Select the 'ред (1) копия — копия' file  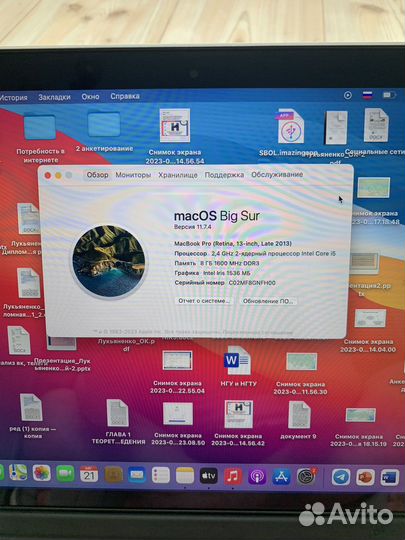(x=31, y=407)
